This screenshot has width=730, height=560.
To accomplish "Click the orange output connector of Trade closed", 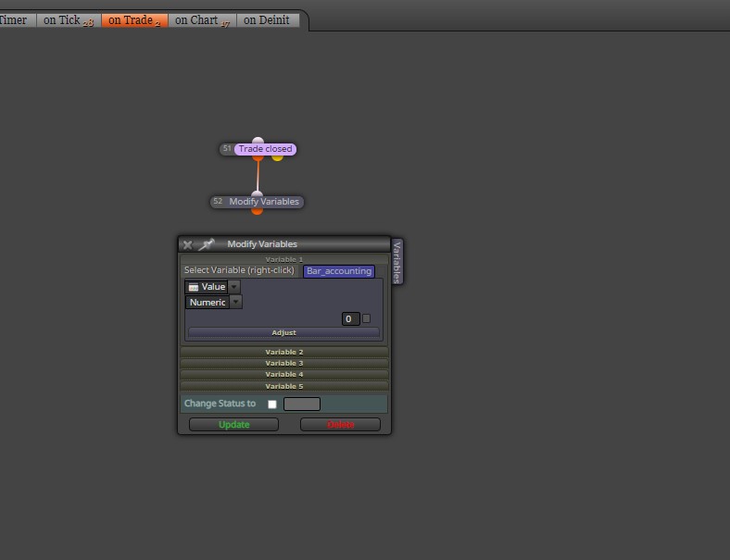I will point(258,158).
